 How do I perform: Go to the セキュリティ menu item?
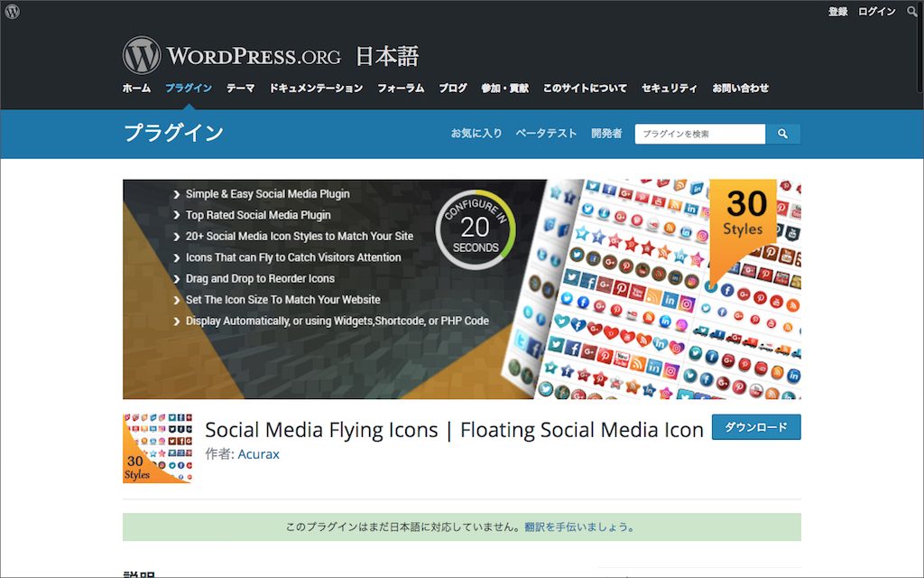pos(670,88)
